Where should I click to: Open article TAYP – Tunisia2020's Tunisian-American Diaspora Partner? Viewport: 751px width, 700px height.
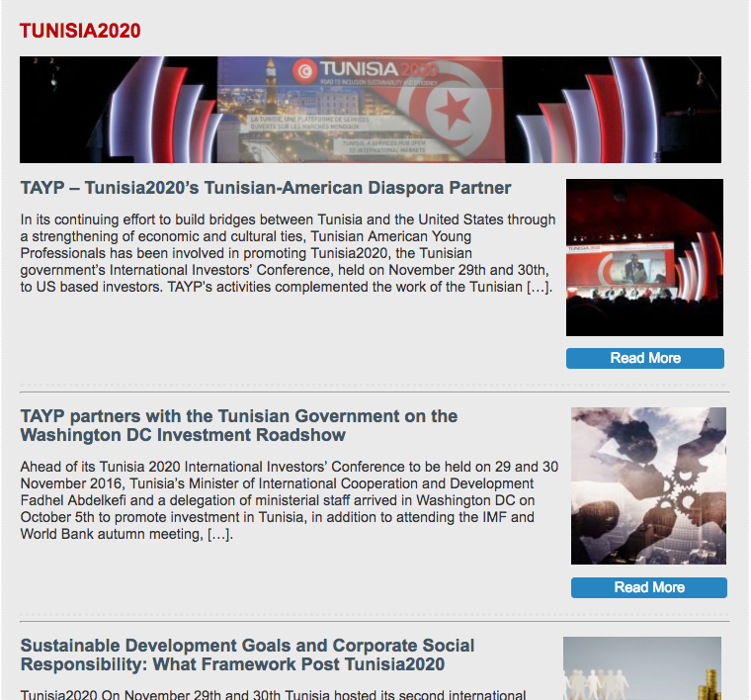point(266,188)
